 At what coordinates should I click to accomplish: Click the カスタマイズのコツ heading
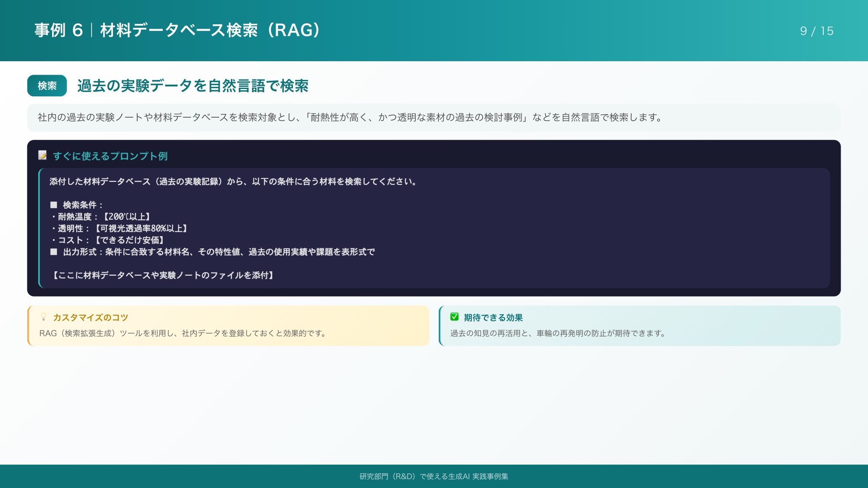(91, 317)
